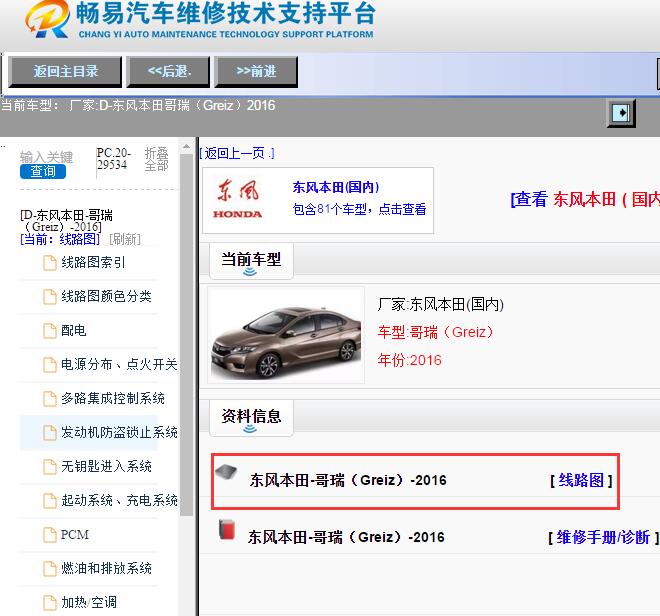Viewport: 660px width, 616px height.
Task: Click page icon beside 起动系统、充电系统
Action: (x=50, y=501)
